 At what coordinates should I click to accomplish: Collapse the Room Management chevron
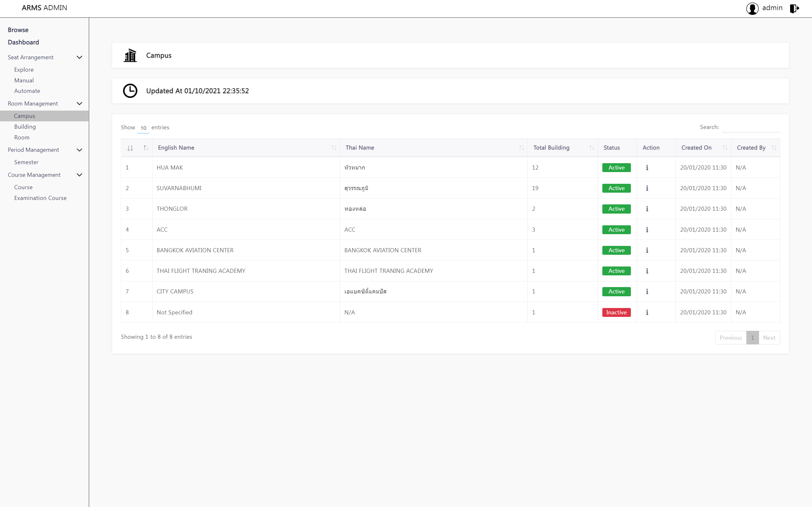pos(80,104)
